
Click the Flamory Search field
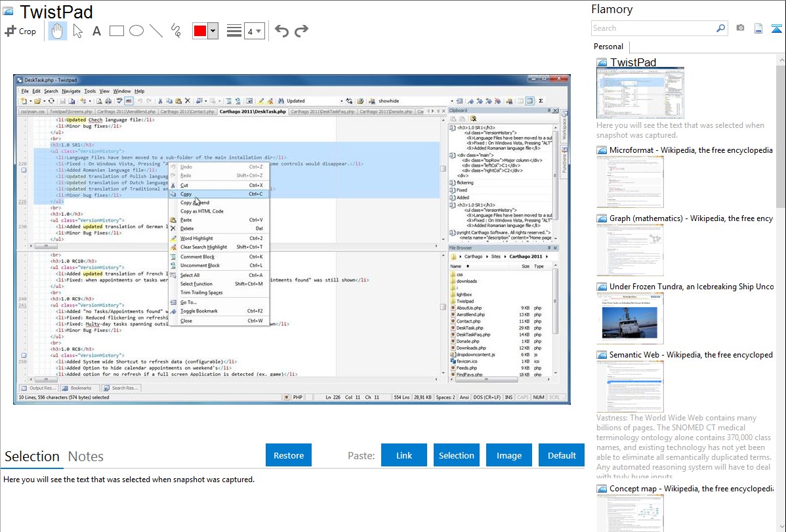(x=653, y=28)
